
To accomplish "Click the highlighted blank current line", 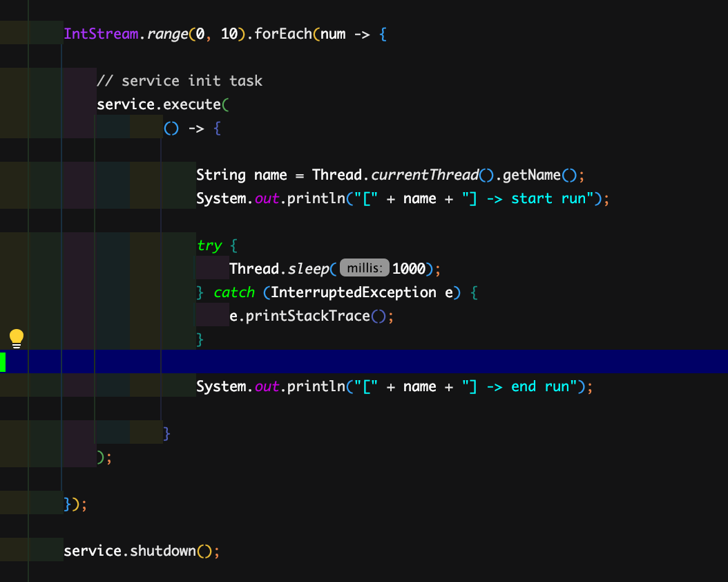I will coord(364,362).
